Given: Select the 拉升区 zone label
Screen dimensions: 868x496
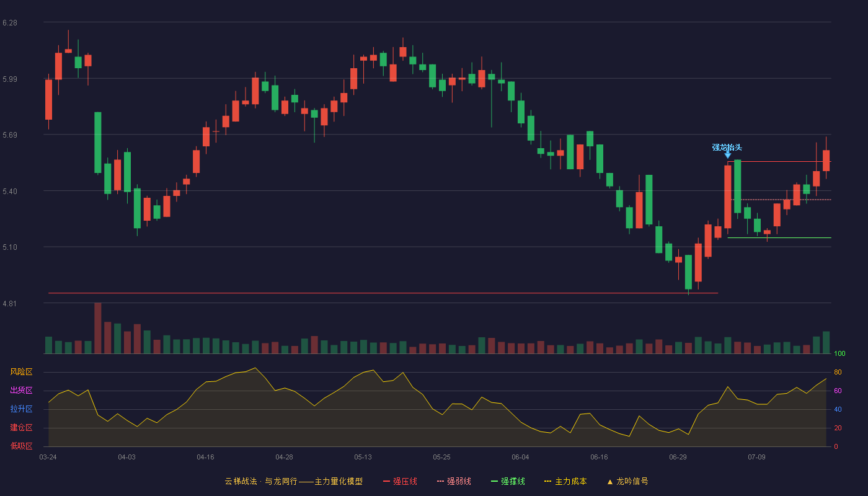Looking at the screenshot, I should pos(21,409).
